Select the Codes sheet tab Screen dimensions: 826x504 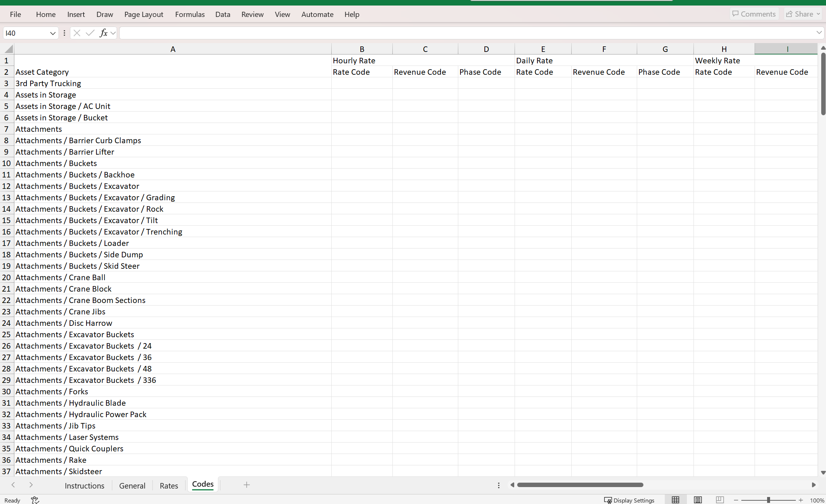tap(203, 484)
